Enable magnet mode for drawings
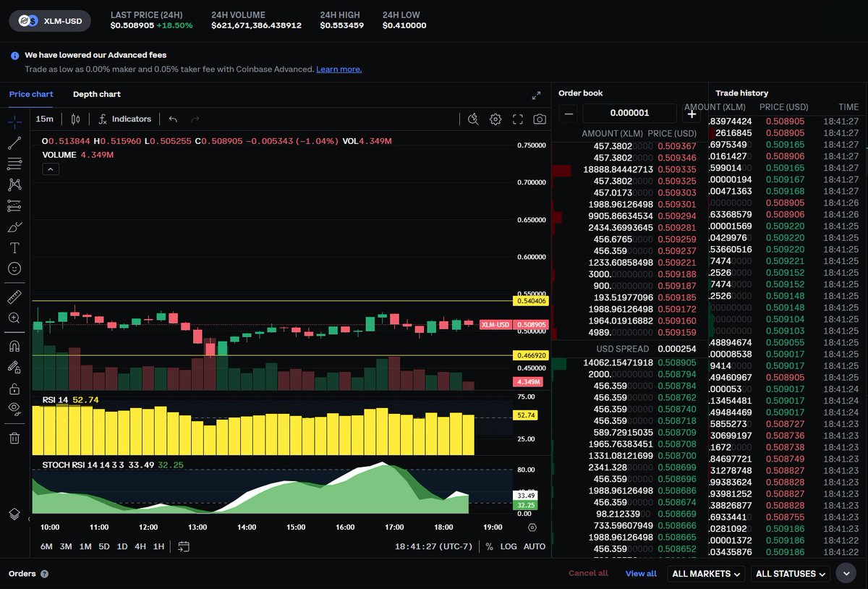Screen dimensions: 868x589 15,345
